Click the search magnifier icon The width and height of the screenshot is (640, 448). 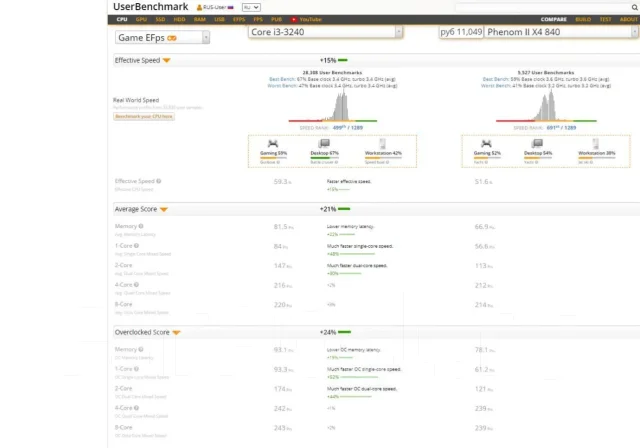tap(635, 7)
